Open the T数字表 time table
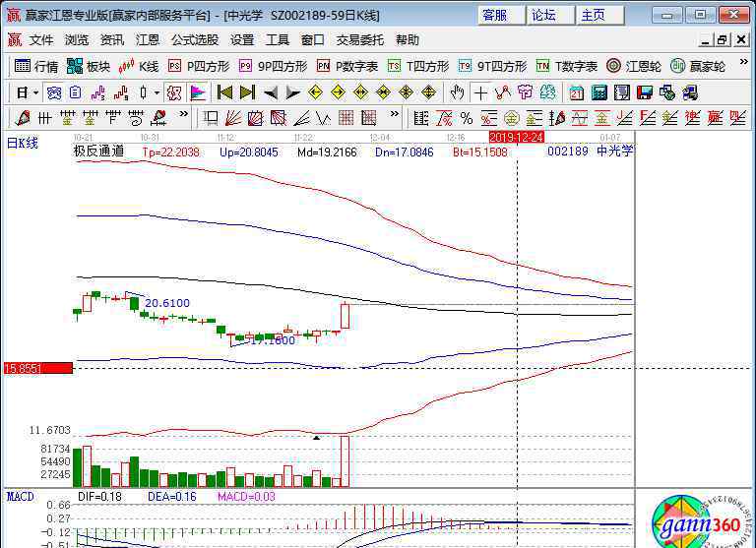The width and height of the screenshot is (756, 548). pyautogui.click(x=566, y=66)
